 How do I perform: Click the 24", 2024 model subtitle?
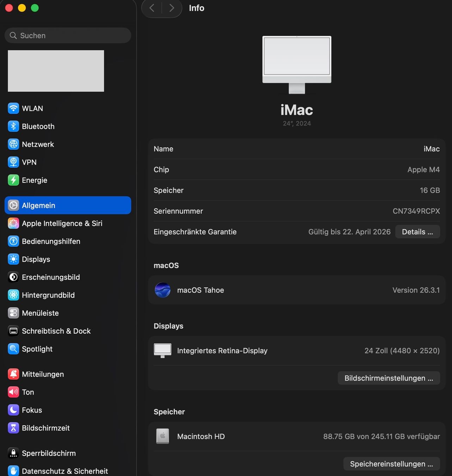(297, 123)
